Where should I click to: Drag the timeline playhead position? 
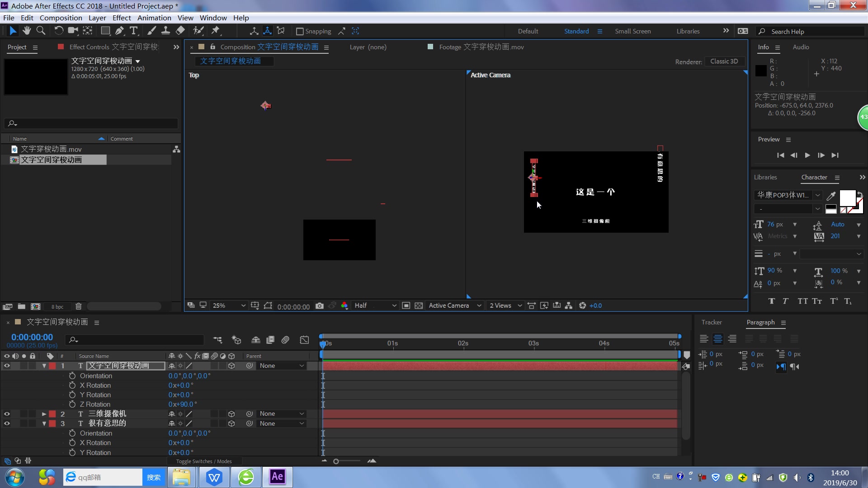pyautogui.click(x=322, y=343)
